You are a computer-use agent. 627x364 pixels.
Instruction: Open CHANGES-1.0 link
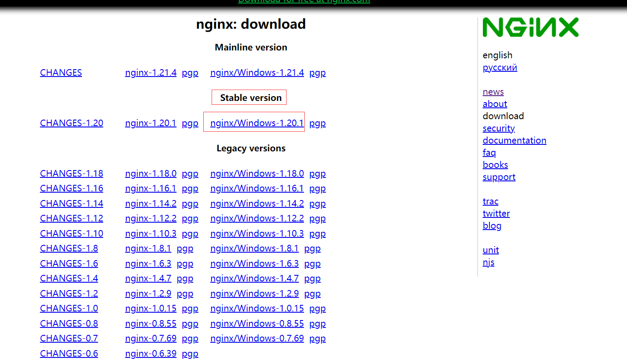click(69, 308)
